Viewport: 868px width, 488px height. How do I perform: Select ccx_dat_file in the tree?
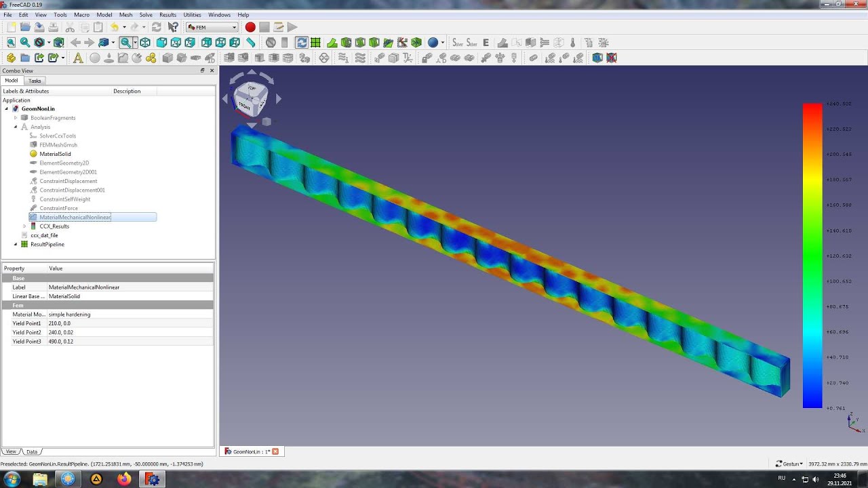click(44, 235)
